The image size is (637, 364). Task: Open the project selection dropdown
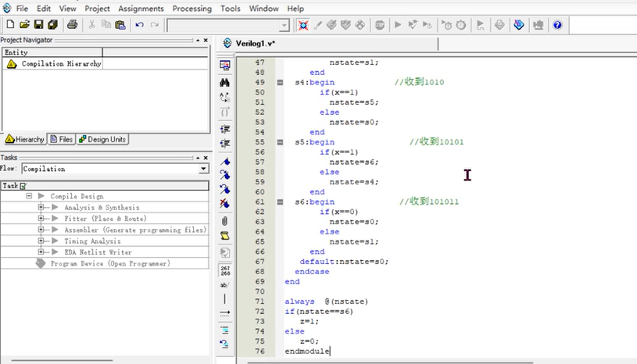click(285, 26)
